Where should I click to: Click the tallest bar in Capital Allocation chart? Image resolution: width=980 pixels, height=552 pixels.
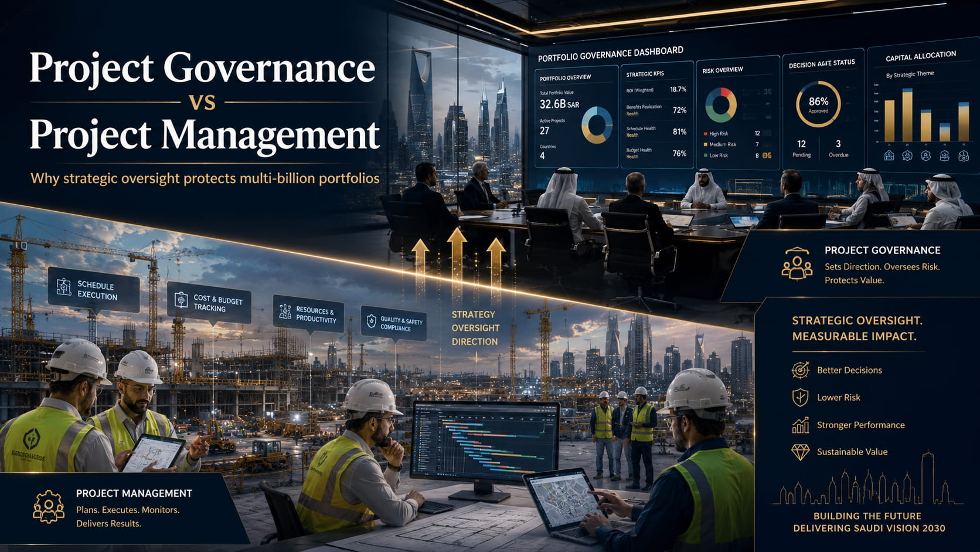[x=907, y=115]
